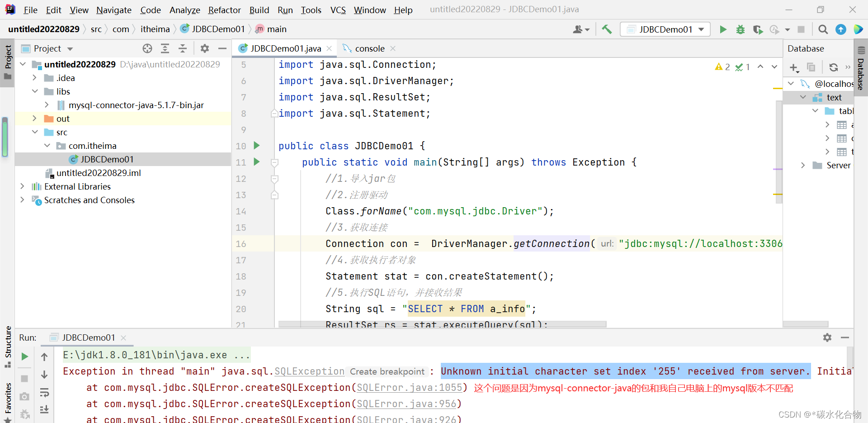
Task: Expand the Server node in the Database tree
Action: 803,165
